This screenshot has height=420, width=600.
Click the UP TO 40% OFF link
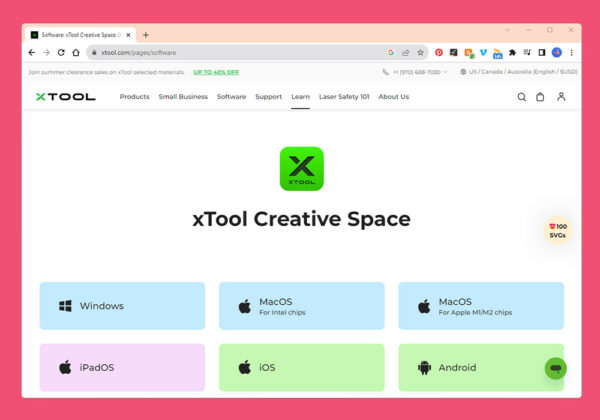tap(216, 72)
